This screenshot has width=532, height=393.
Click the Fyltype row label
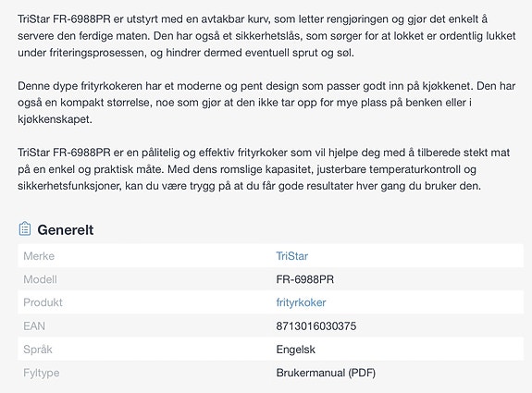pos(41,373)
